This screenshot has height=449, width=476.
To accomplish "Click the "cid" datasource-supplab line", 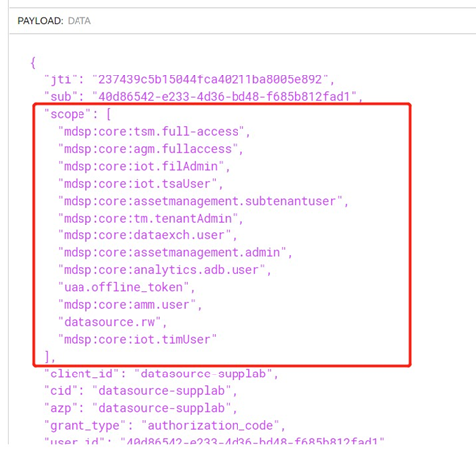I will pyautogui.click(x=140, y=391).
